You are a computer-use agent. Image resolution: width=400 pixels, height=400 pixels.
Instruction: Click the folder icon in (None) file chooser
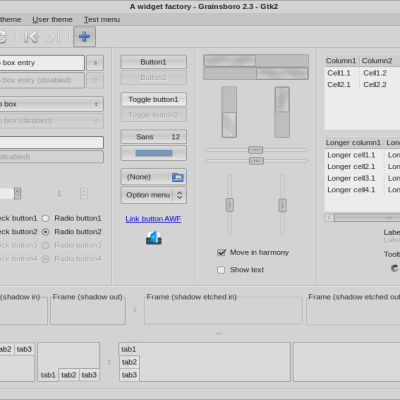(178, 177)
